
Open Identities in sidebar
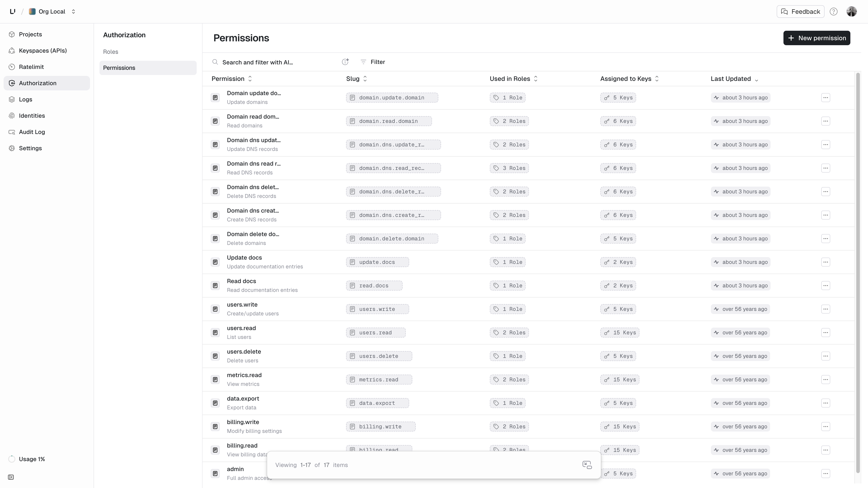(47, 115)
